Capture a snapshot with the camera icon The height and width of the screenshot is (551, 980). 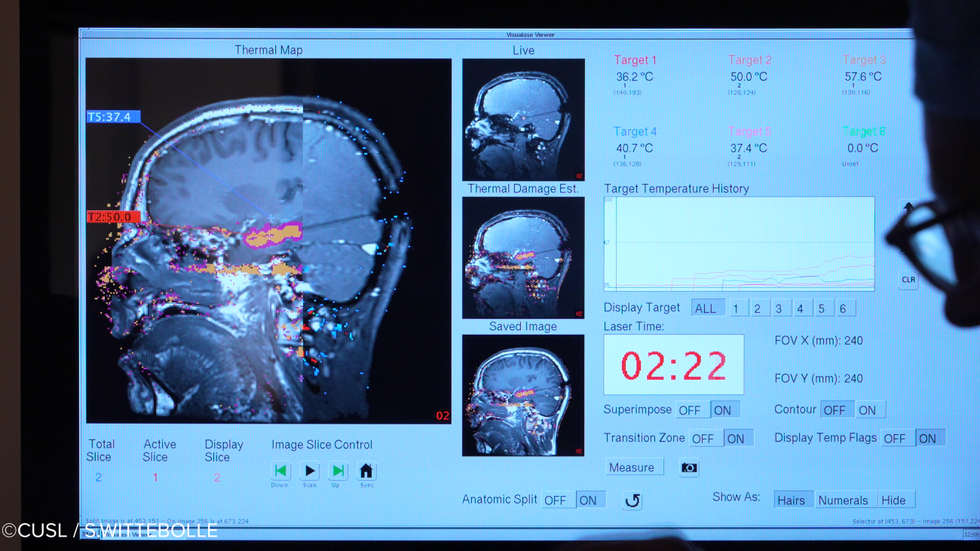point(689,467)
